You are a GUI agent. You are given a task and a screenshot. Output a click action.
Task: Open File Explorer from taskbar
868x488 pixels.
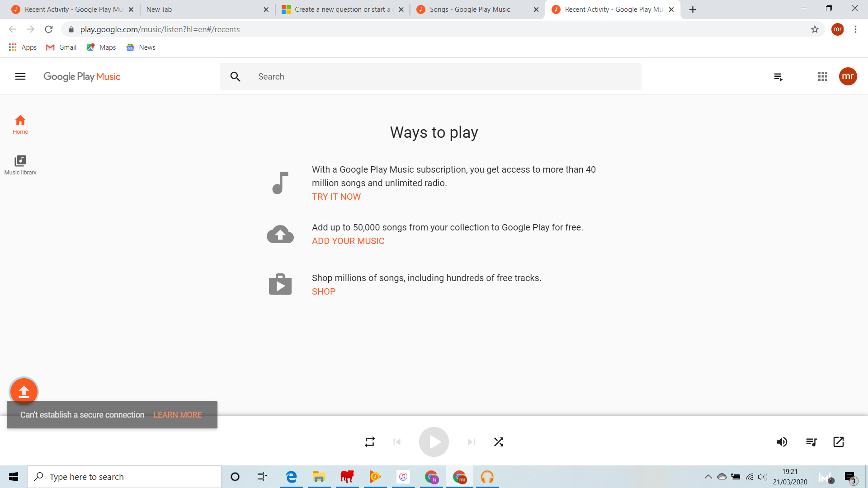coord(319,477)
